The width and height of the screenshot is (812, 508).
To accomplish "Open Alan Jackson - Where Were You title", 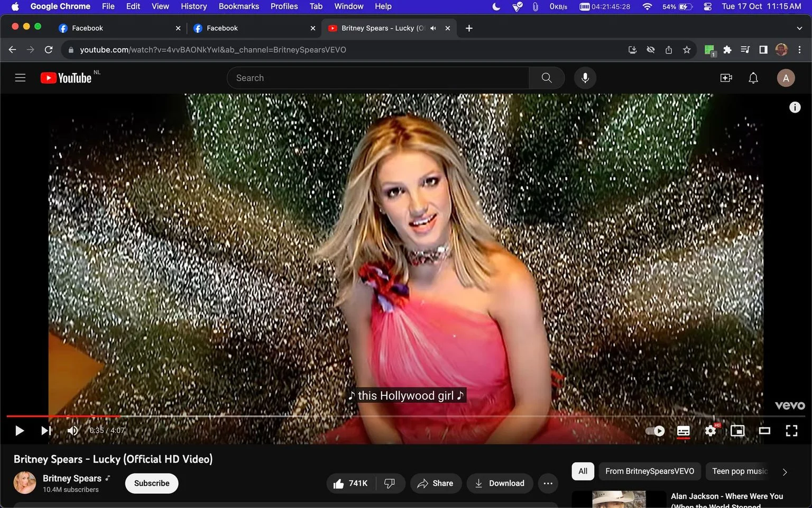I will 727,500.
